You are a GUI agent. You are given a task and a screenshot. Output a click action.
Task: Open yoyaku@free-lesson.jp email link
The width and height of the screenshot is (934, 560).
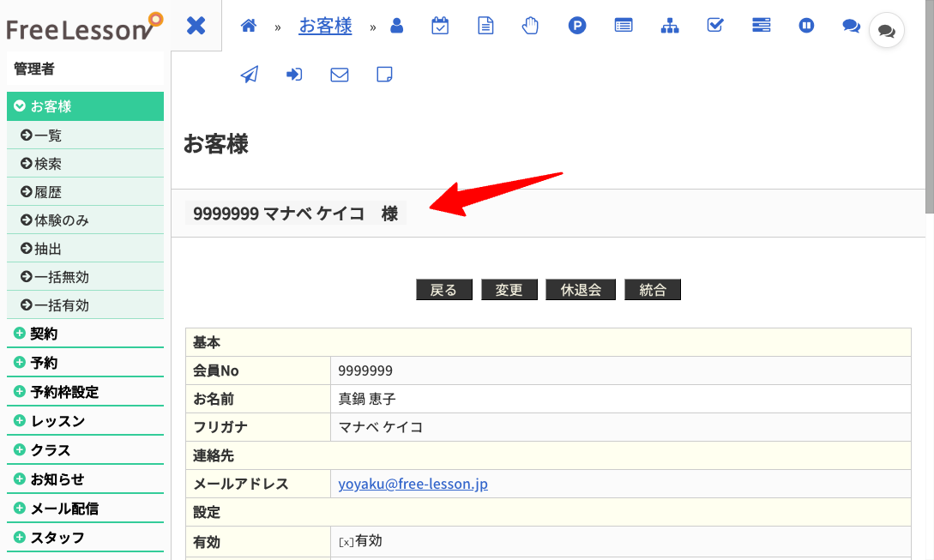pos(413,484)
